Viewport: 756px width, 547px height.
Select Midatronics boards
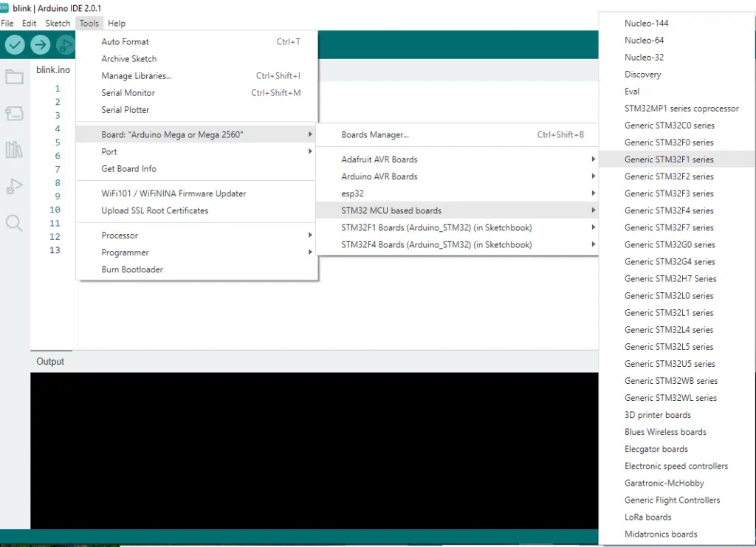(677, 534)
